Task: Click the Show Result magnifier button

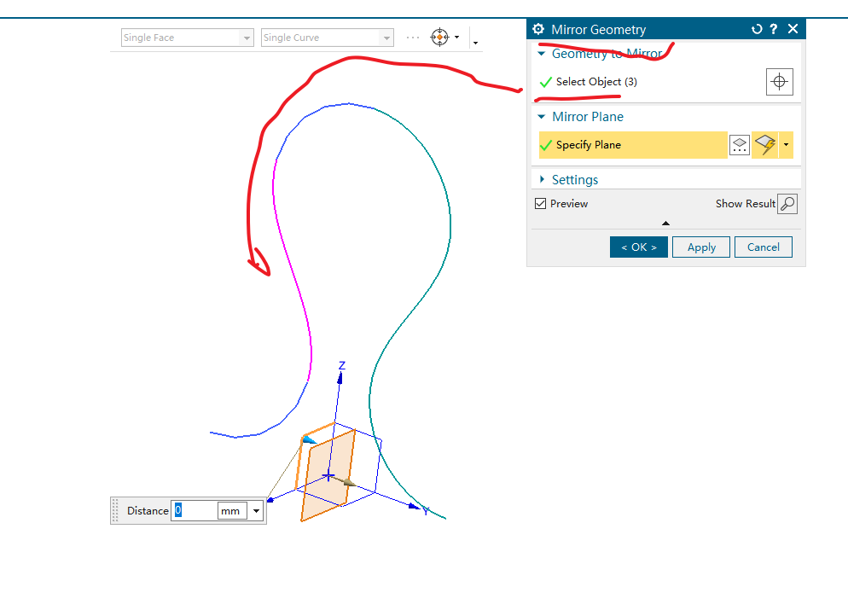Action: tap(787, 204)
